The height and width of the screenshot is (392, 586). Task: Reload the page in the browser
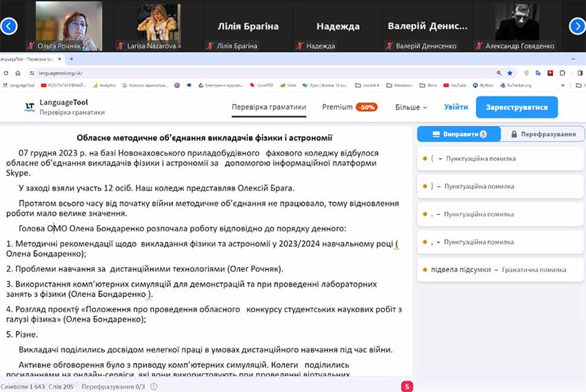click(x=18, y=72)
